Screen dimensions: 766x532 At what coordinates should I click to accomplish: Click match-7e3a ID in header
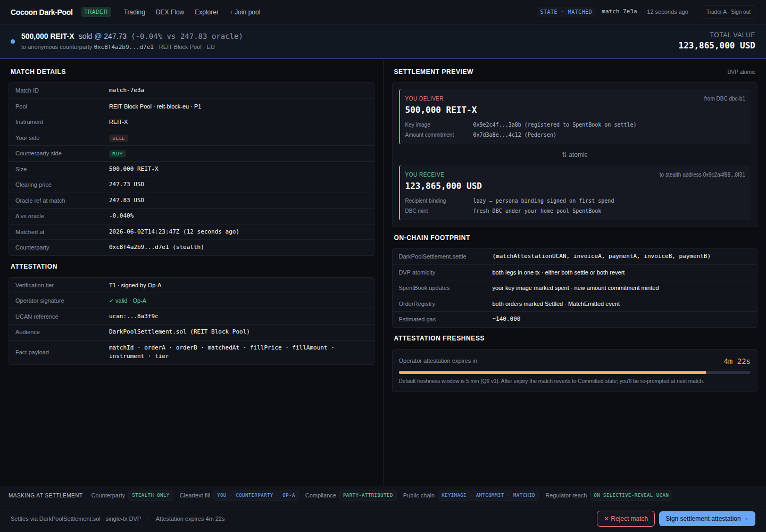pos(619,12)
